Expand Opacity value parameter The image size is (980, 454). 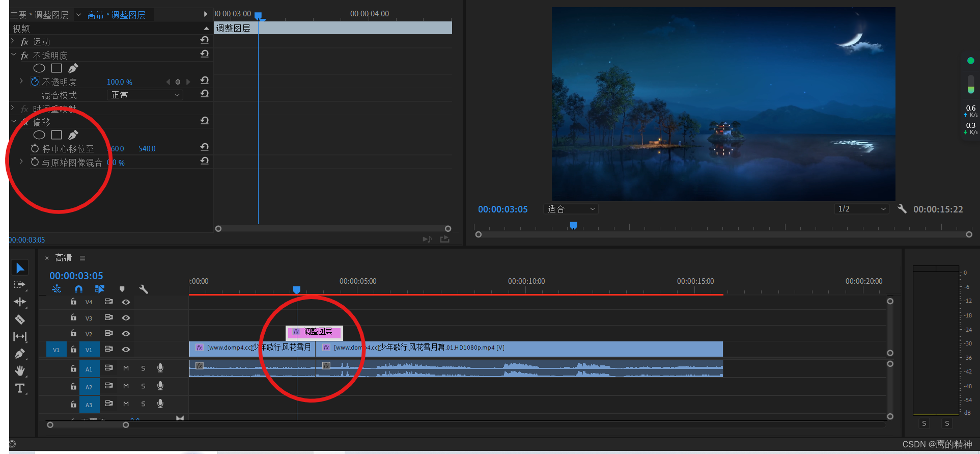(21, 81)
